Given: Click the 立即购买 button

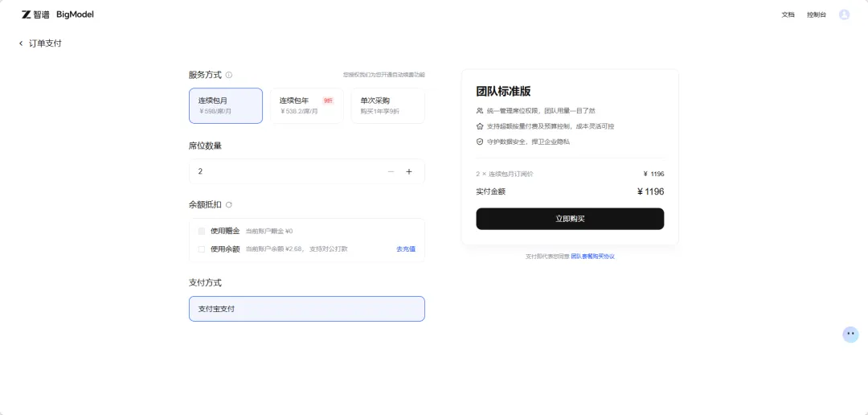Looking at the screenshot, I should [x=570, y=219].
